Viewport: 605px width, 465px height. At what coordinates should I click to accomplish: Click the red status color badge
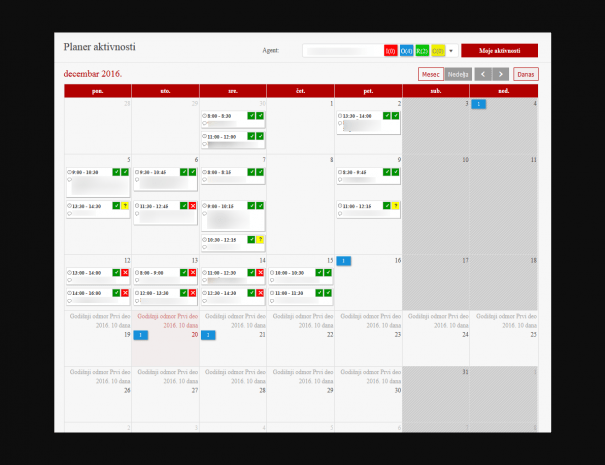[391, 50]
